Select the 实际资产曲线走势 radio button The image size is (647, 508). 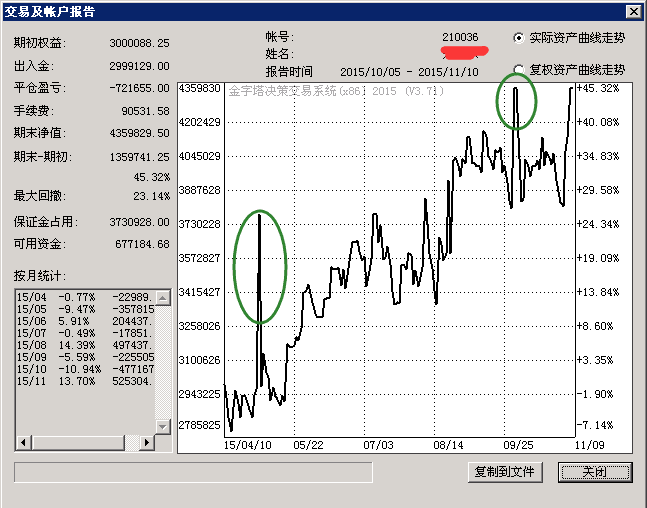(518, 38)
